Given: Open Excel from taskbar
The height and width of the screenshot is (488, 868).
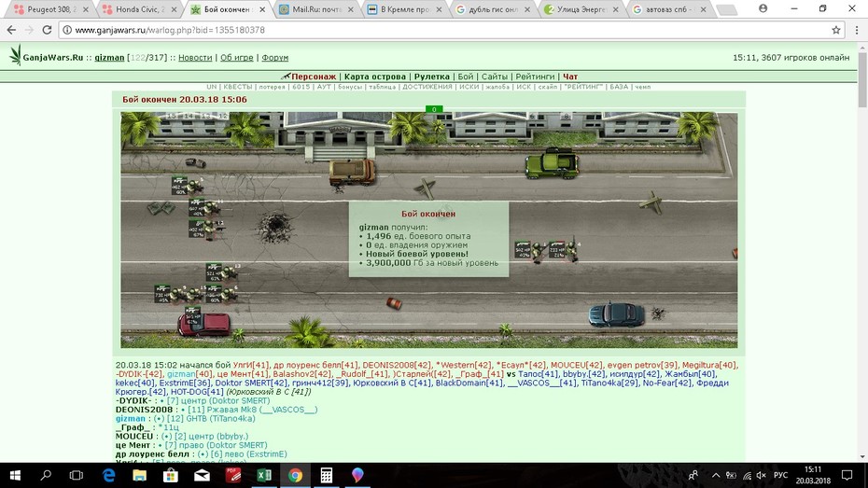Looking at the screenshot, I should pyautogui.click(x=264, y=475).
